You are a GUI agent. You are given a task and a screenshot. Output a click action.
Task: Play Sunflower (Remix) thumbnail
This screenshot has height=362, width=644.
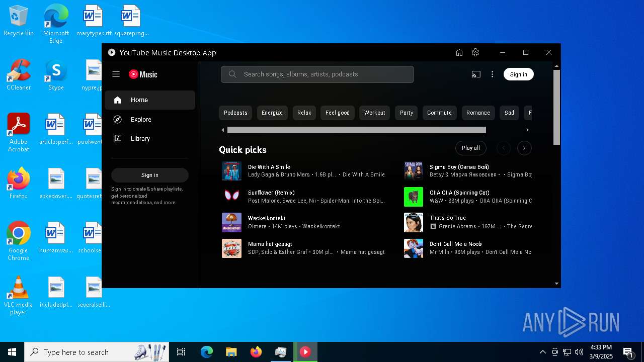pyautogui.click(x=231, y=197)
